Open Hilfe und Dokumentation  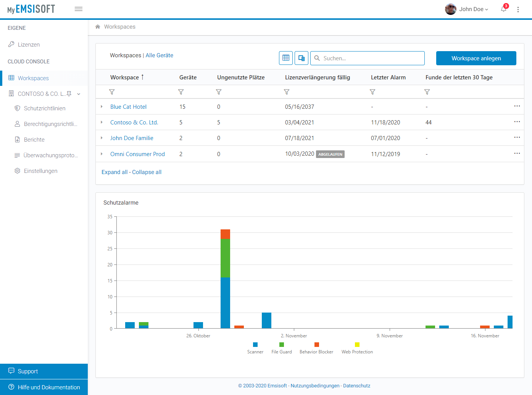pyautogui.click(x=44, y=387)
